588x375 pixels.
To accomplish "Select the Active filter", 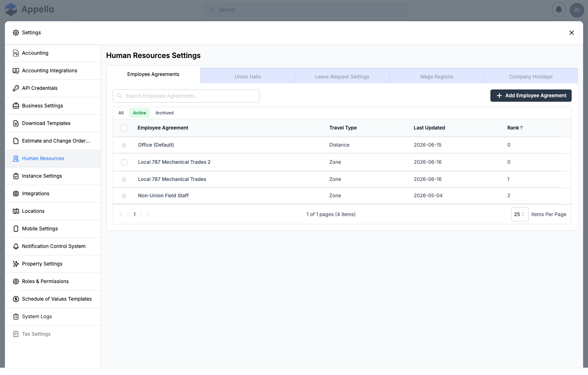I will 139,113.
